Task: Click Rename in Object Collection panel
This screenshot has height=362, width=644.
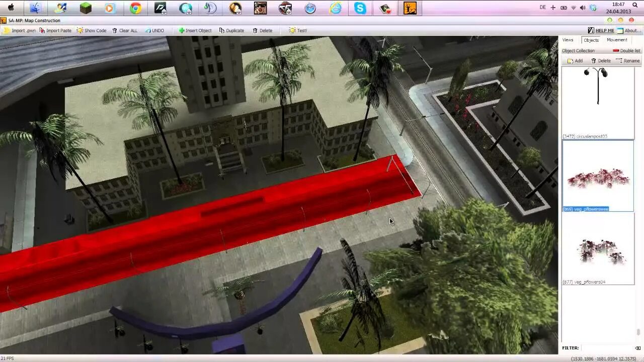Action: [x=628, y=61]
